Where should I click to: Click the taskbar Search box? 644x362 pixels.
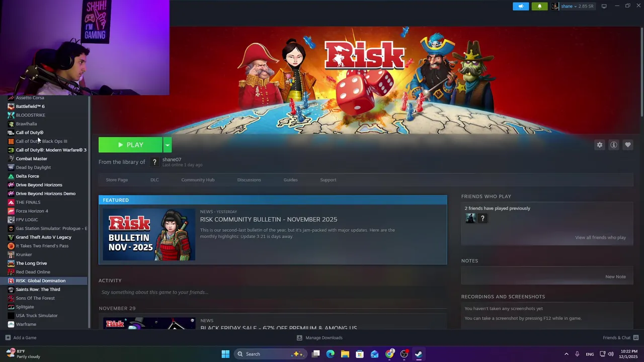tap(270, 354)
